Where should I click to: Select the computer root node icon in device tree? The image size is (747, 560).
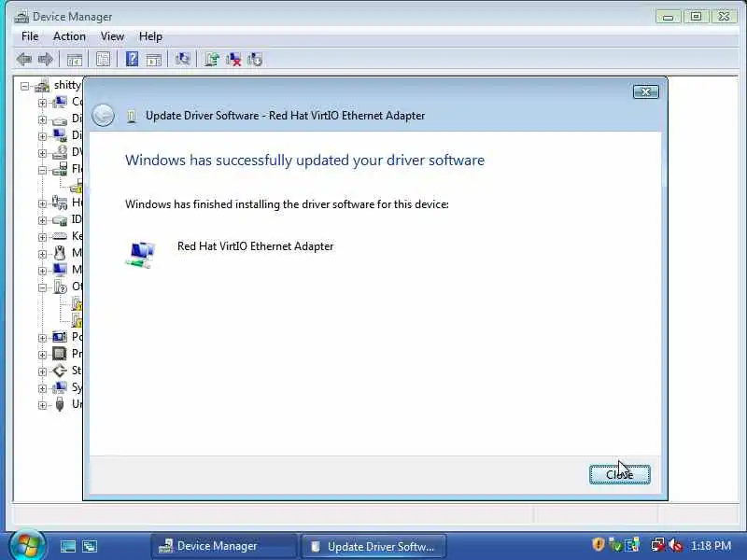[x=42, y=86]
